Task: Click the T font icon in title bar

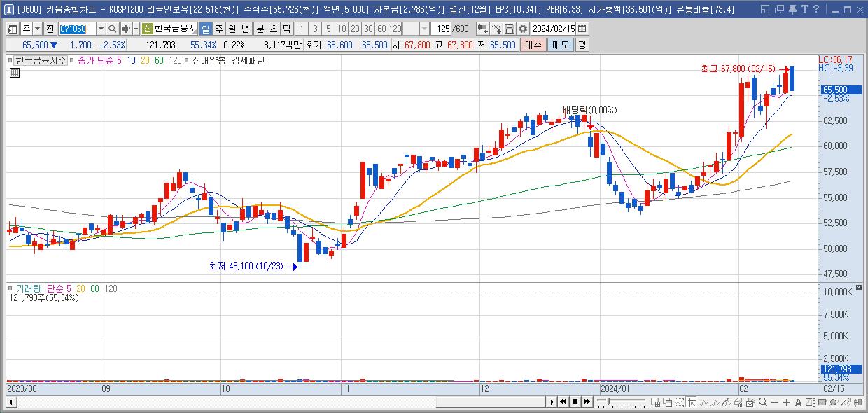Action: [x=805, y=9]
